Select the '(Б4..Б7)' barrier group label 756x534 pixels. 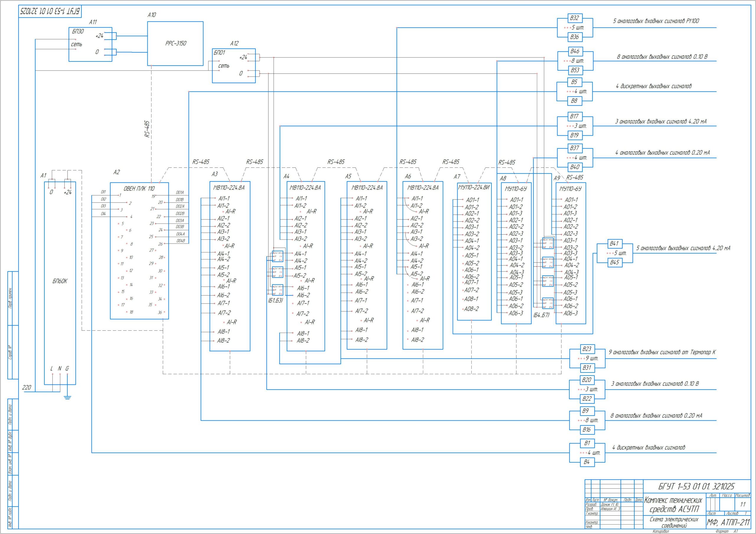(542, 315)
